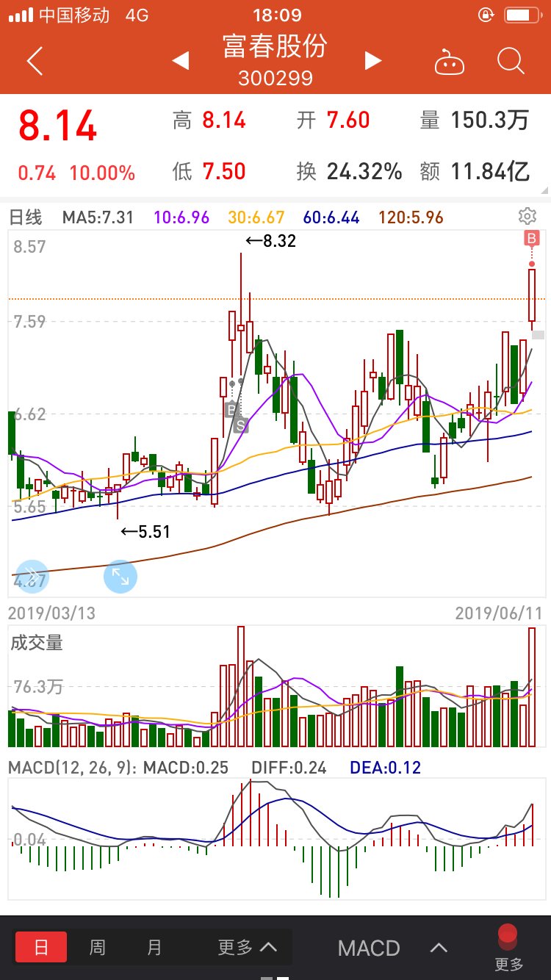
Task: Open the robot assistant icon
Action: pos(450,62)
